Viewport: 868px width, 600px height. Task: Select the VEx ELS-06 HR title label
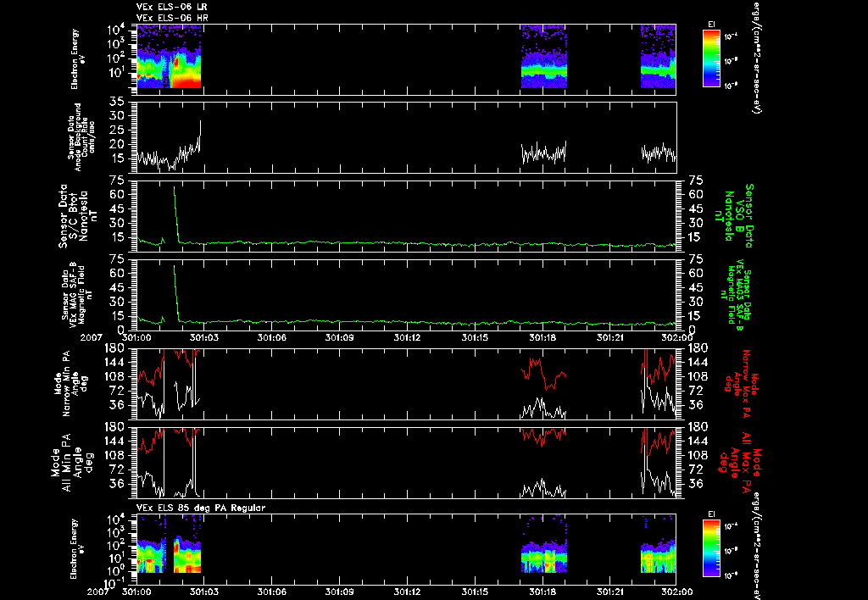point(172,19)
